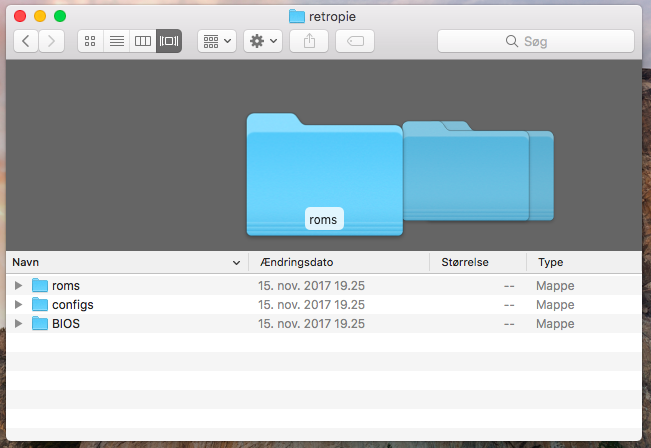
Task: Select the roms folder icon in list
Action: [x=40, y=285]
